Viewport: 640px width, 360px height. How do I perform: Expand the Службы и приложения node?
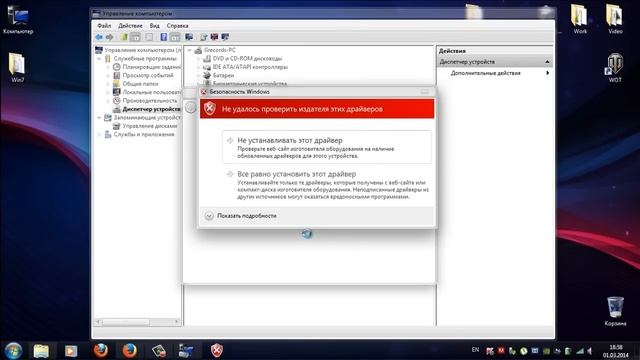pyautogui.click(x=99, y=134)
